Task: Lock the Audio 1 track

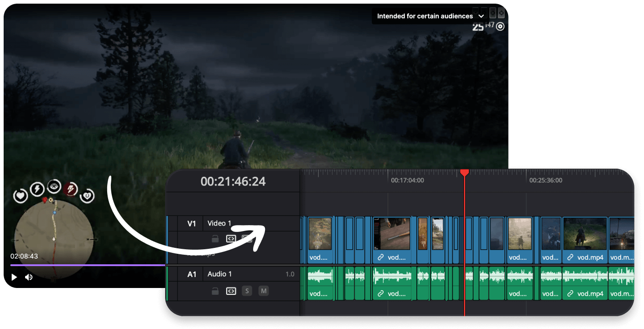Action: (x=215, y=291)
